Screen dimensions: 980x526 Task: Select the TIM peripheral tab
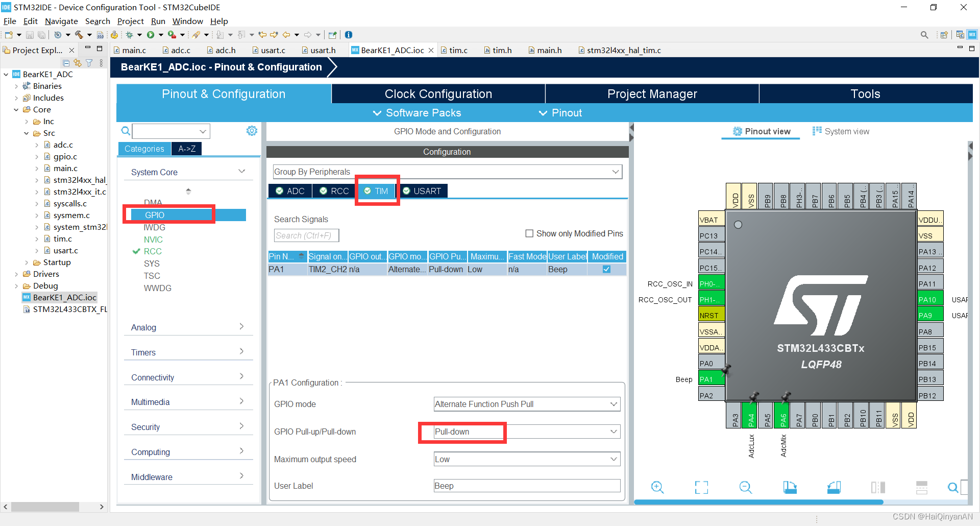coord(376,191)
